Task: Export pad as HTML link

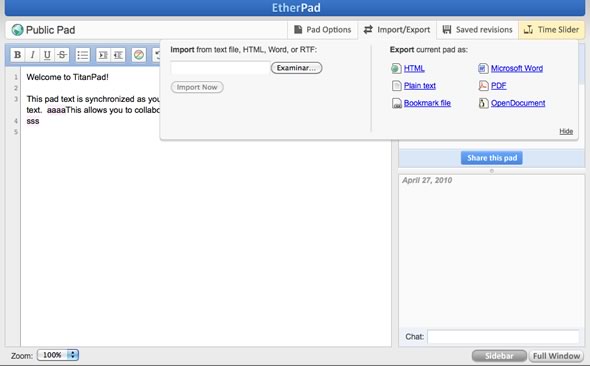Action: (414, 68)
